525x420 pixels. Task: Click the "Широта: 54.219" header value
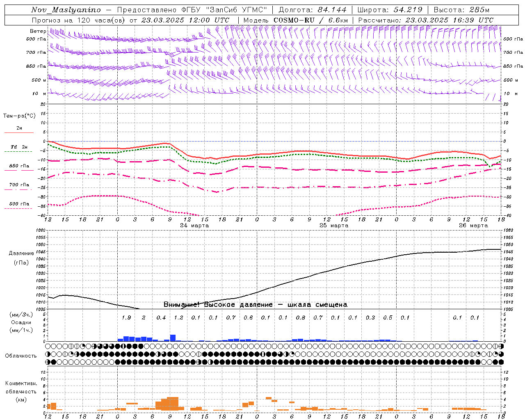coord(390,10)
